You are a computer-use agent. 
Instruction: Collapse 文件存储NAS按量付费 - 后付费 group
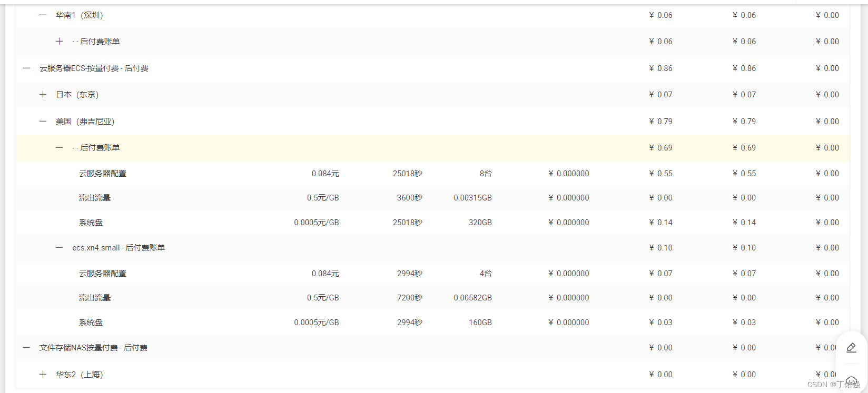point(26,348)
